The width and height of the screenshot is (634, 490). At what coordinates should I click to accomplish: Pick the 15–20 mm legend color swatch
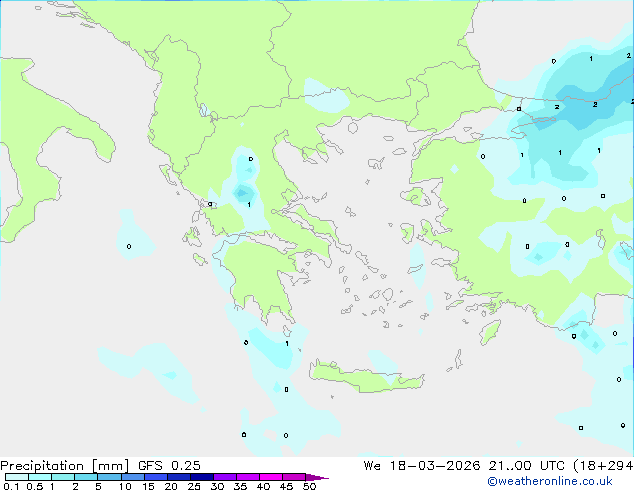tap(155, 477)
